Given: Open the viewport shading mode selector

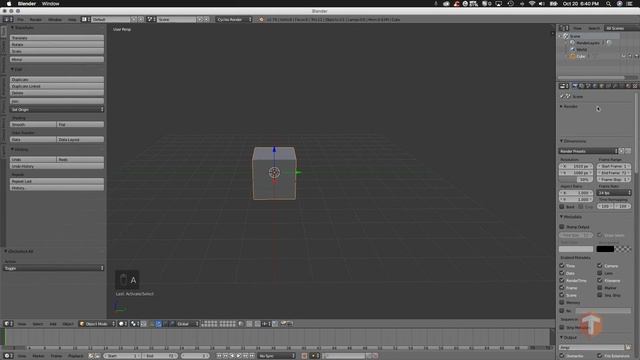Looking at the screenshot, I should pos(123,324).
